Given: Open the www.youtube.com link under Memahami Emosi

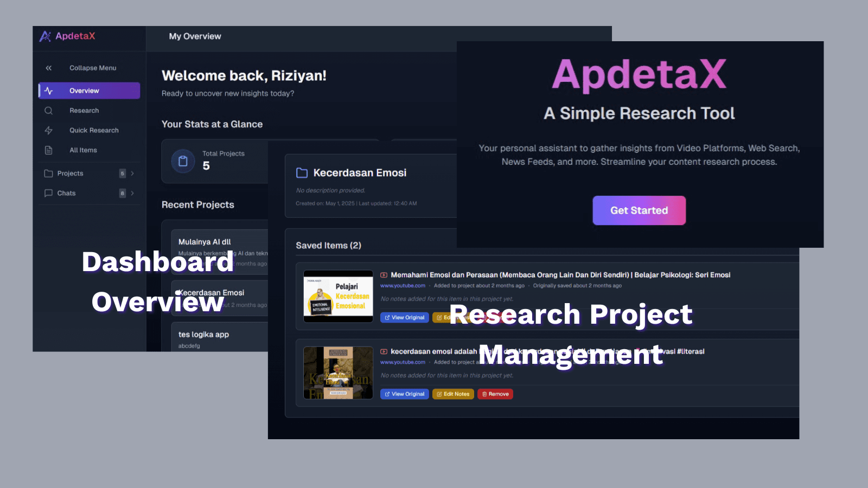Looking at the screenshot, I should 403,286.
